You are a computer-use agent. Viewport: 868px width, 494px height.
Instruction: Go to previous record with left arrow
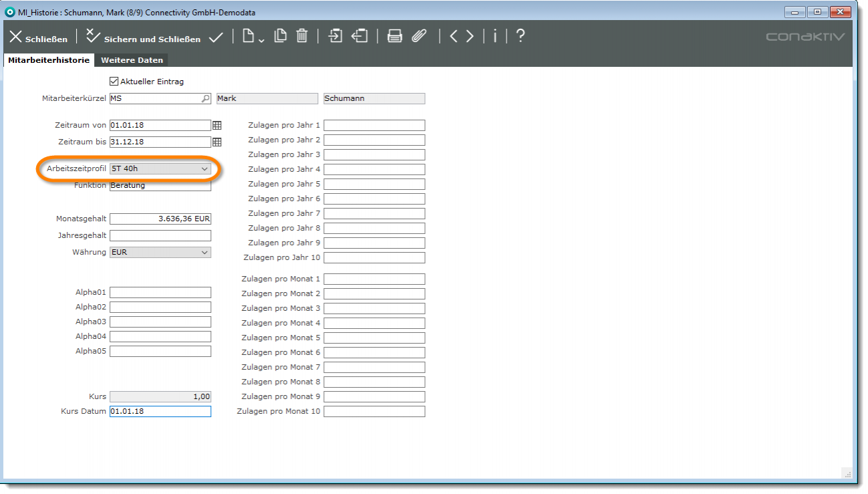(x=454, y=36)
